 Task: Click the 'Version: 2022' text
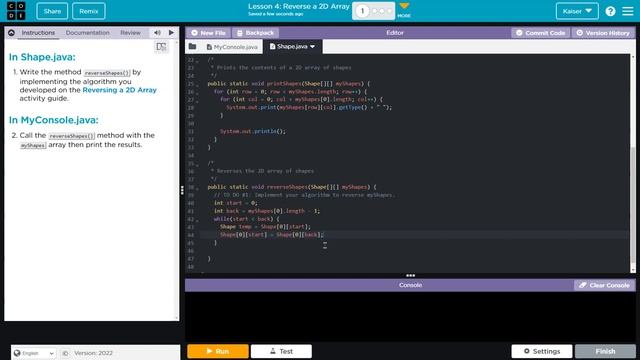(93, 353)
